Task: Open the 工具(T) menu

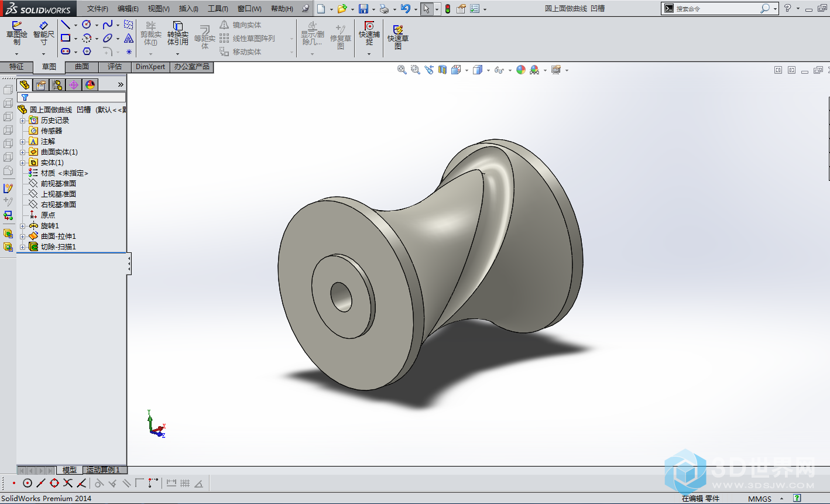Action: [x=218, y=9]
